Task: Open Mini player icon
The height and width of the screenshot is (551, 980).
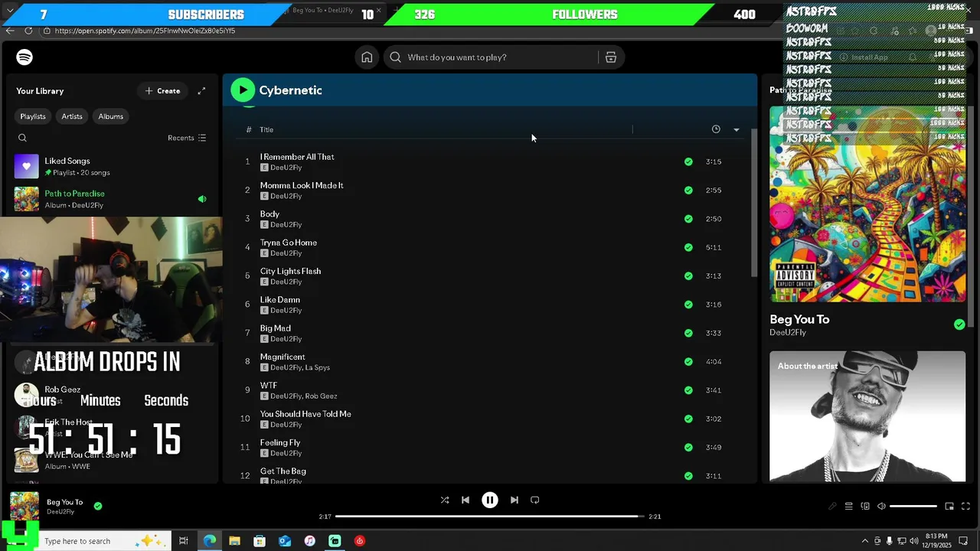Action: coord(949,507)
